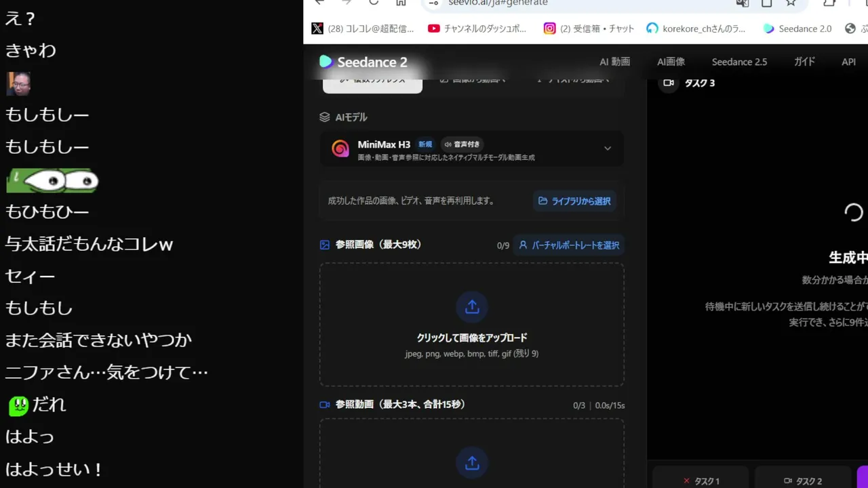This screenshot has height=488, width=868.
Task: Click the 成功した作品の画像 reuse description text
Action: 411,201
